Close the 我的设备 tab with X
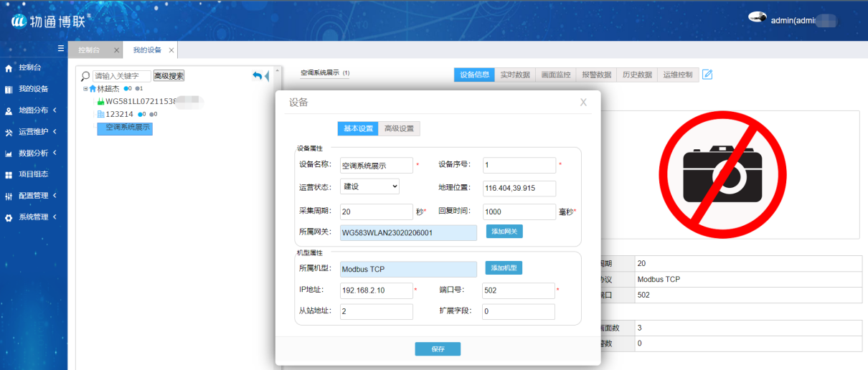Viewport: 868px width, 370px height. pos(171,50)
